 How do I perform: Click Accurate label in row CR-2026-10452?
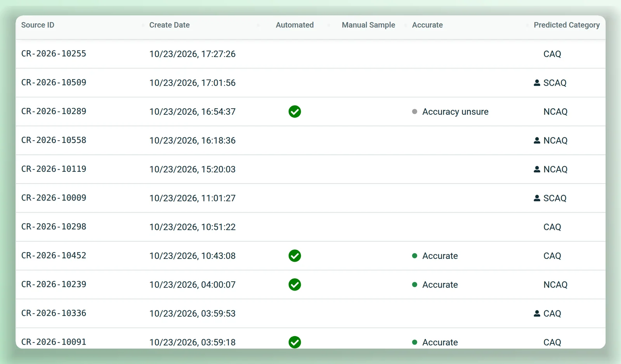(x=440, y=256)
